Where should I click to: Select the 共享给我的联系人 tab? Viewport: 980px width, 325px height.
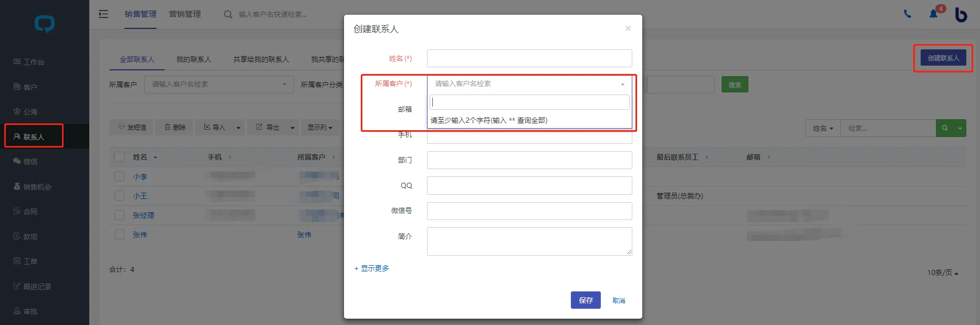pos(261,59)
